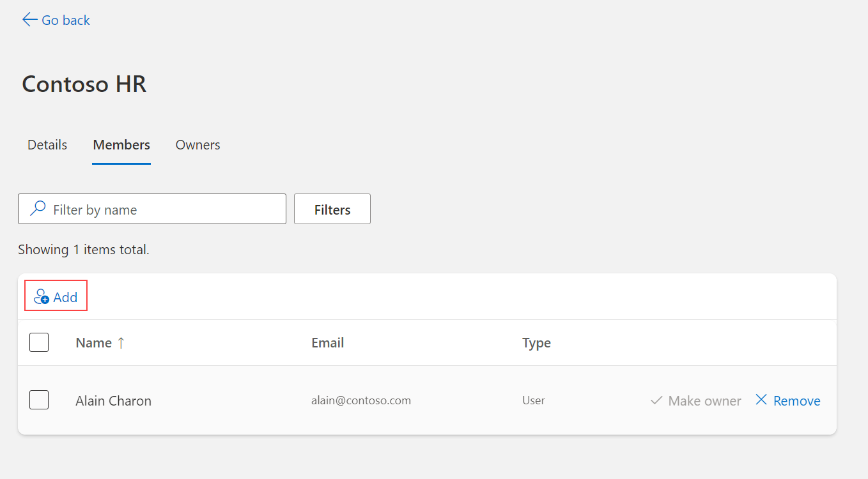
Task: Click the Add button above the members table
Action: [x=56, y=296]
